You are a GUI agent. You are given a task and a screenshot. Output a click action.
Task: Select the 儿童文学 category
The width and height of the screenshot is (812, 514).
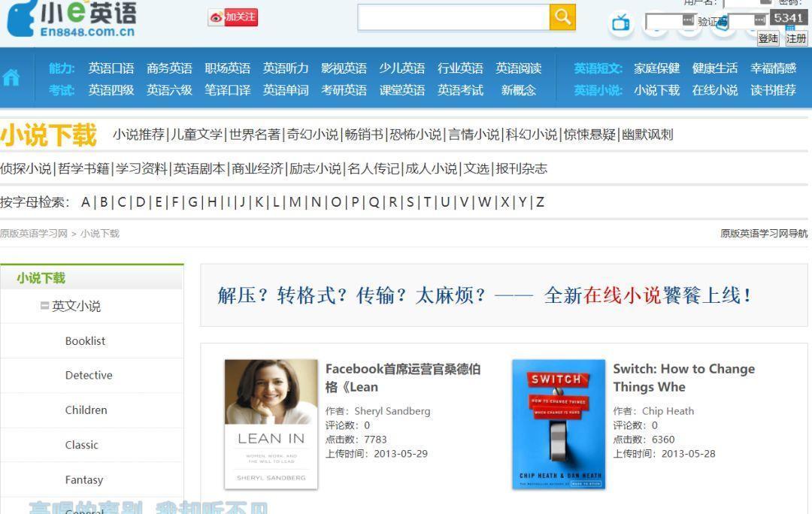pos(196,135)
